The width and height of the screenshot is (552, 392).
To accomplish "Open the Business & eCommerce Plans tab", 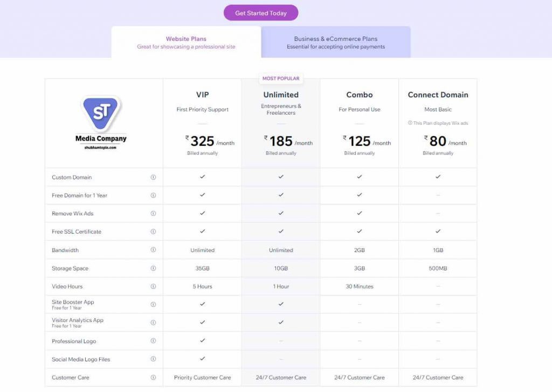I will tap(336, 42).
